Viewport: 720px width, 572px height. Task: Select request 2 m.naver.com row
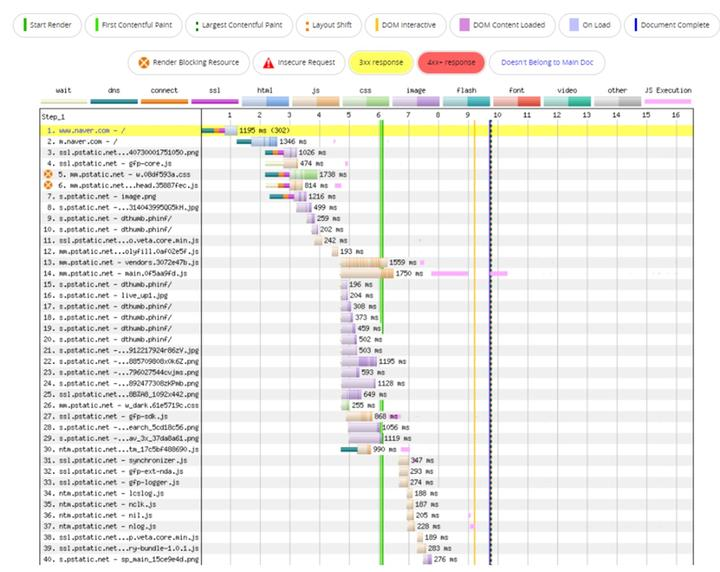(91, 141)
